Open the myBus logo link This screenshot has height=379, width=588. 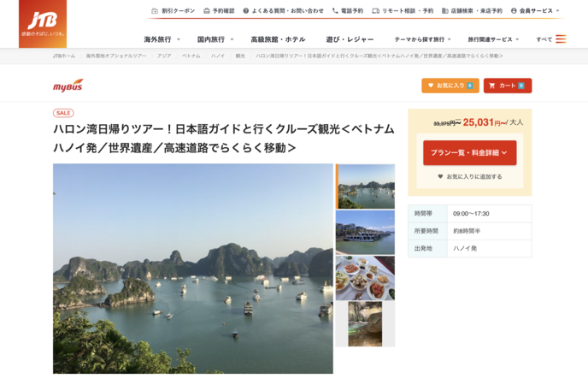pos(68,86)
